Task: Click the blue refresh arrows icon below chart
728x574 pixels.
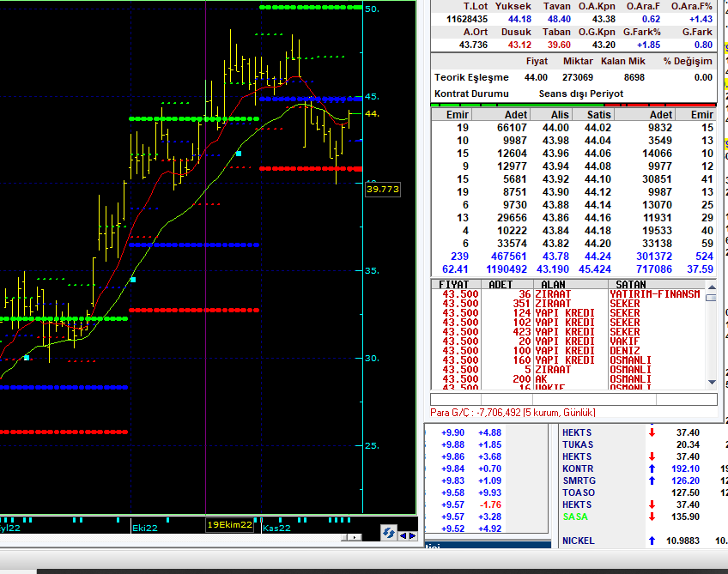Action: [389, 533]
